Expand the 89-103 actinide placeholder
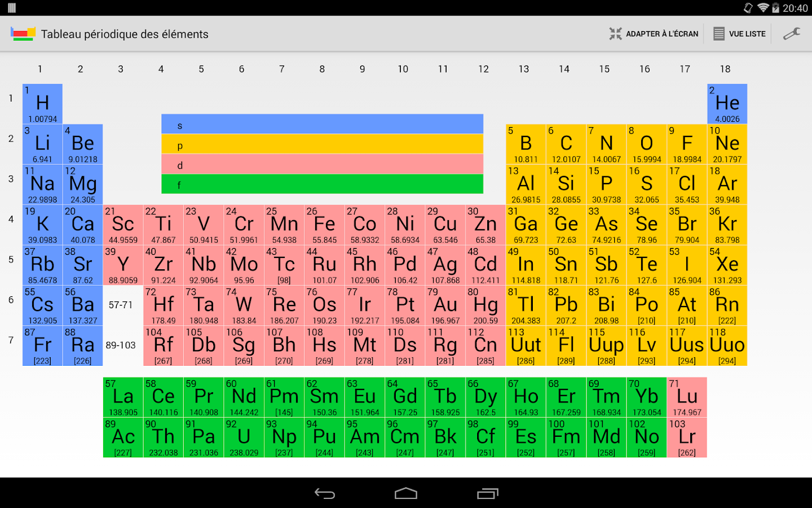Screen dimensions: 812x508 point(122,345)
